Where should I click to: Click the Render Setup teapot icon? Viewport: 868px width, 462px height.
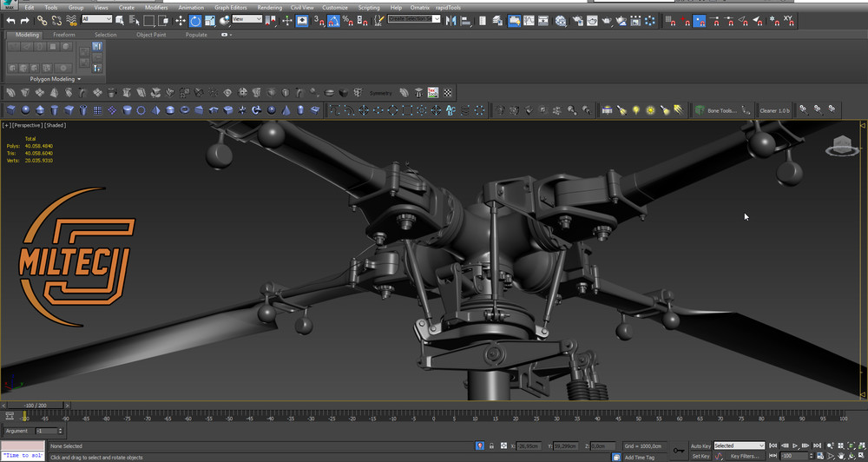point(576,20)
